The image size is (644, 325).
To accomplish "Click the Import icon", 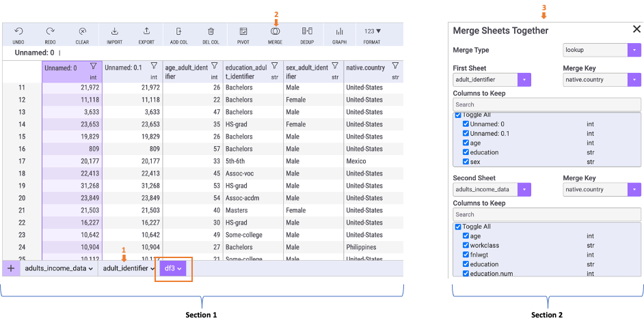I will coord(114,31).
